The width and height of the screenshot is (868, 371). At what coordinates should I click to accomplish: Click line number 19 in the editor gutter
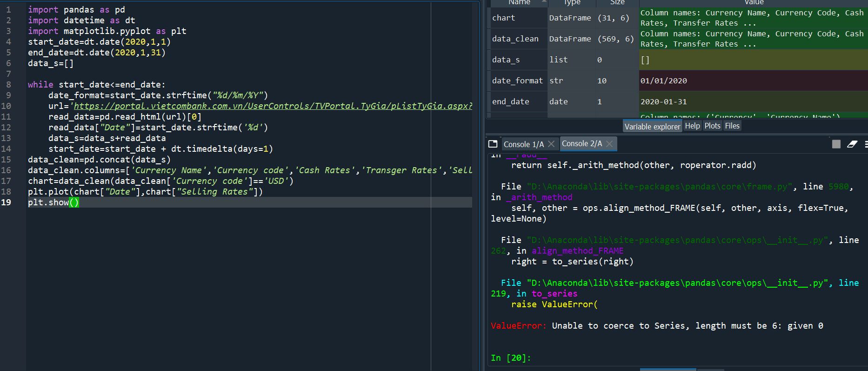pos(6,202)
